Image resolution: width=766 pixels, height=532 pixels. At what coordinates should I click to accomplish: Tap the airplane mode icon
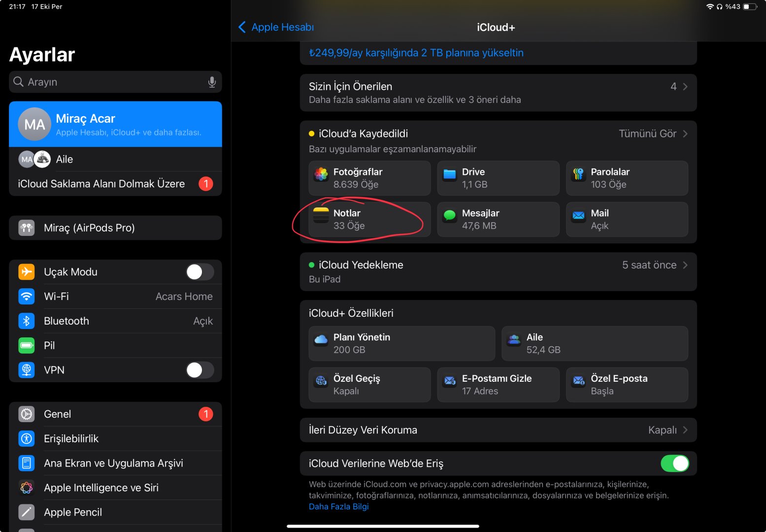point(27,272)
